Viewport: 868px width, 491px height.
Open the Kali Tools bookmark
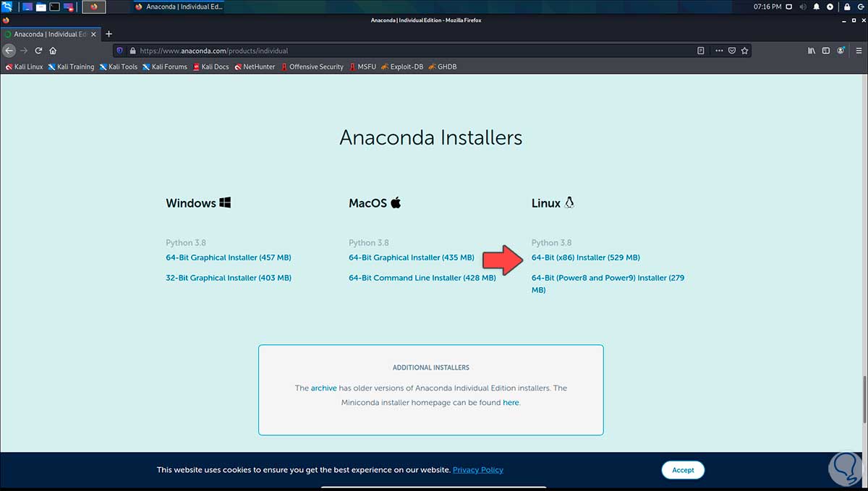coord(119,67)
